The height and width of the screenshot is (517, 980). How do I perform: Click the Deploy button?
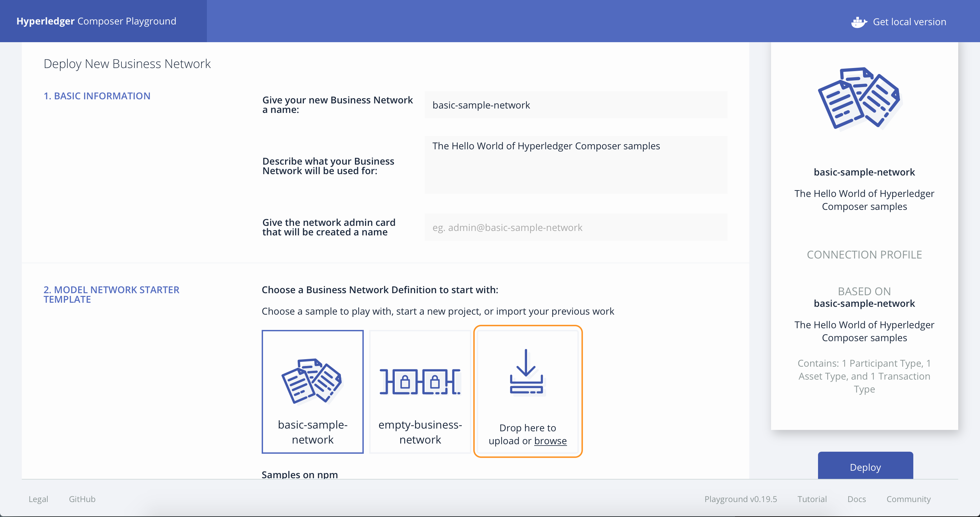click(865, 466)
